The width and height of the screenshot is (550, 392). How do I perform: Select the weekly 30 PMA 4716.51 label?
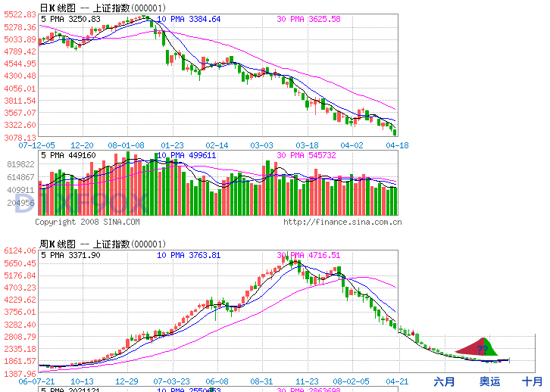[x=308, y=256]
